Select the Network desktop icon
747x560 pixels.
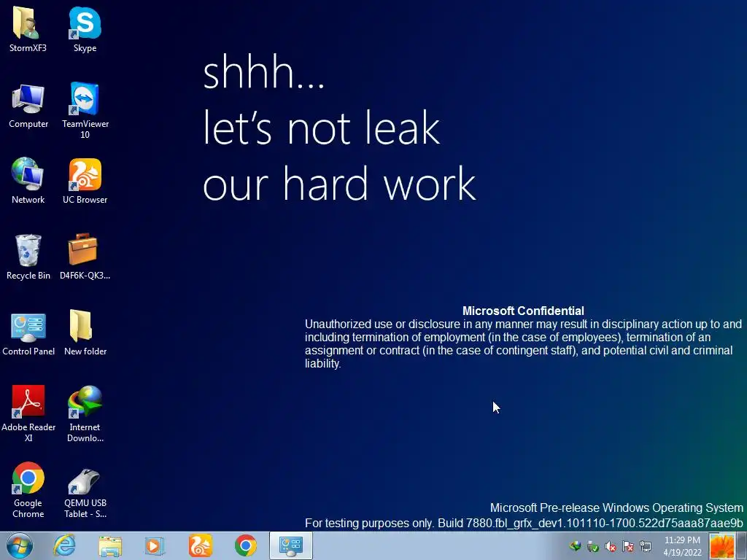28,181
